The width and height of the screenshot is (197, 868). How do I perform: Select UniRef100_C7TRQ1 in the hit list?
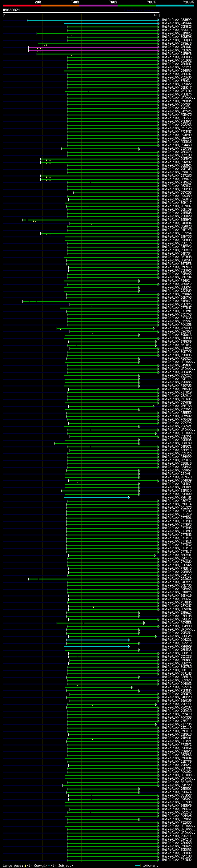click(176, 518)
